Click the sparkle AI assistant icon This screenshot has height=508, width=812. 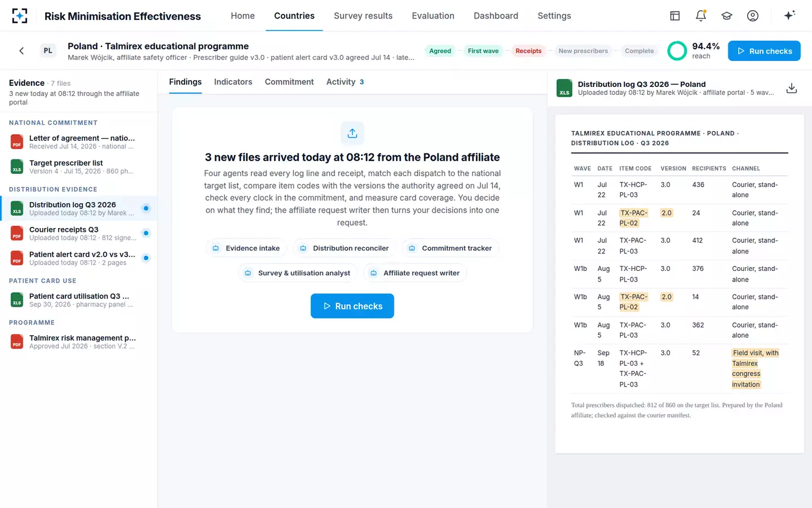(789, 15)
